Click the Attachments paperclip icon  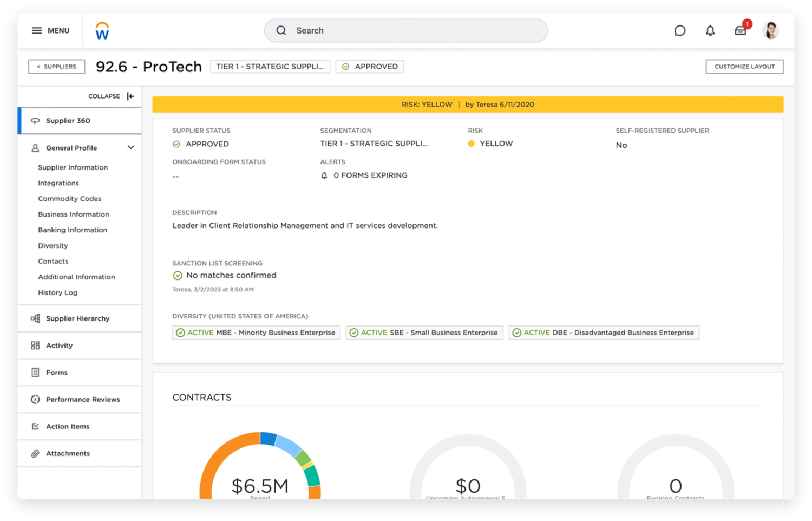point(35,454)
